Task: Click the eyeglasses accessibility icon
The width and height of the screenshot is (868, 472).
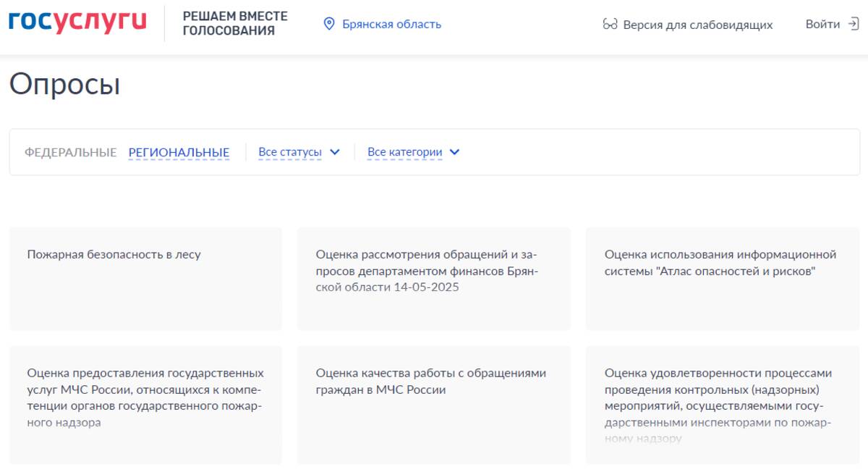Action: (x=610, y=25)
